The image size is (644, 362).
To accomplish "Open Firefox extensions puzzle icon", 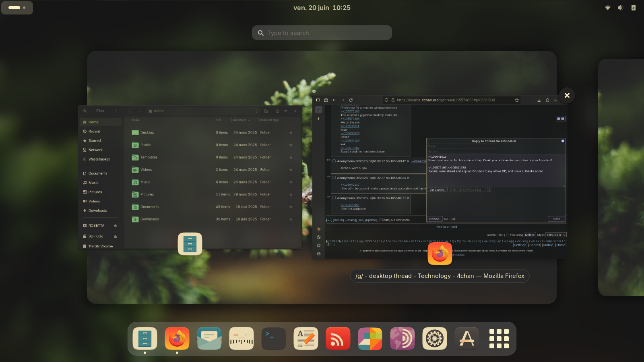I will [x=547, y=100].
